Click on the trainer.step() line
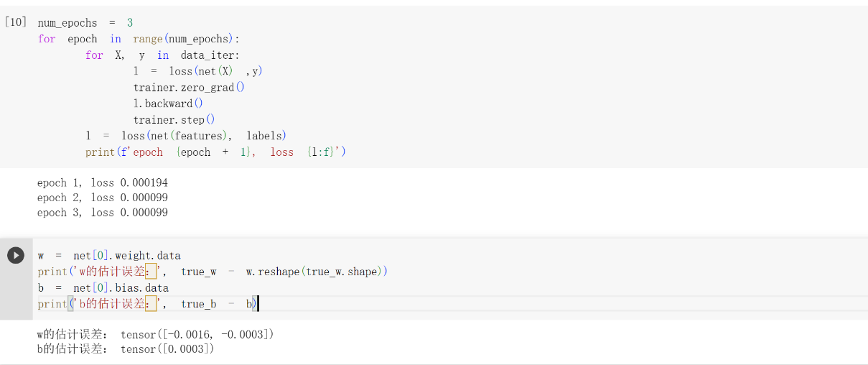 tap(174, 120)
